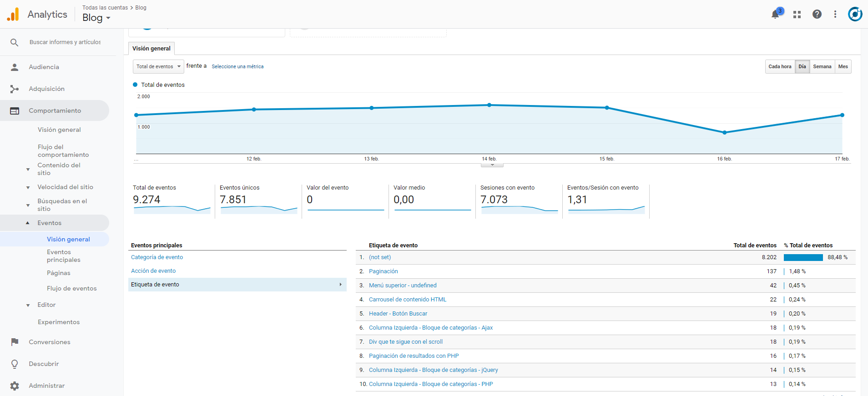The image size is (868, 396).
Task: Select the Mes time granularity
Action: pyautogui.click(x=843, y=66)
